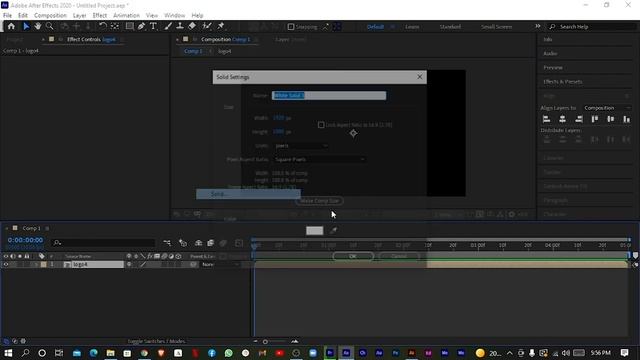
Task: Select the Horizontal Type tool
Action: 153,26
